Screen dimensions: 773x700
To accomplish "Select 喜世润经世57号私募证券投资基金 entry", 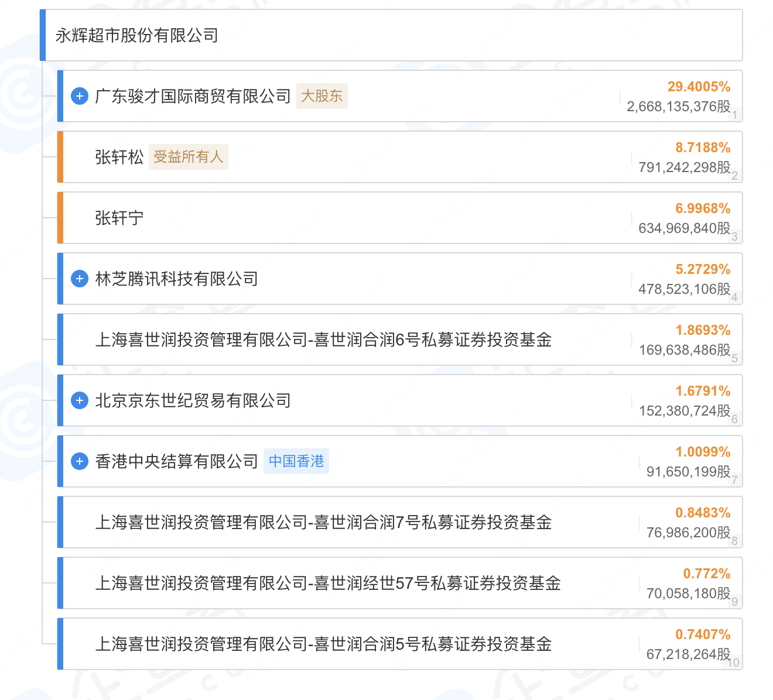I will click(328, 583).
